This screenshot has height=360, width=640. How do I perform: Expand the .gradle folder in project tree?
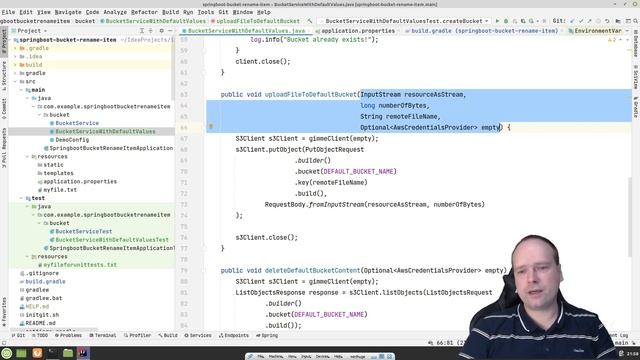click(x=16, y=48)
